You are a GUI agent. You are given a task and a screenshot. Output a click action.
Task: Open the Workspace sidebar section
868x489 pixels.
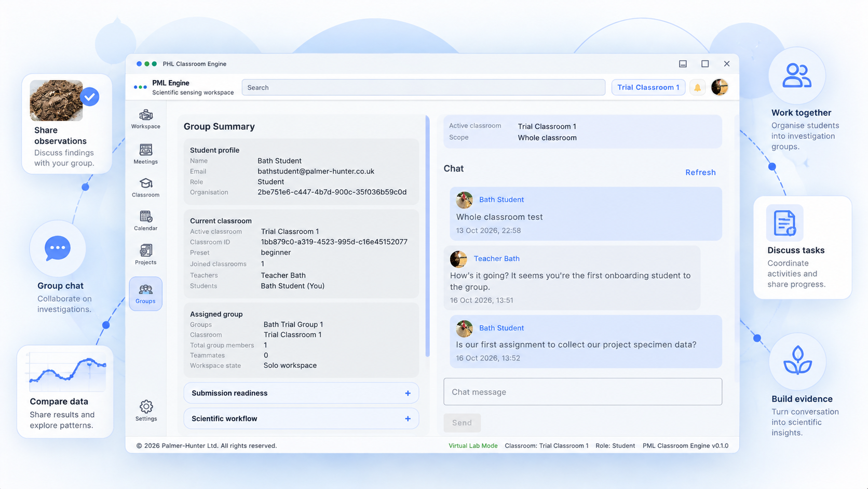tap(145, 119)
